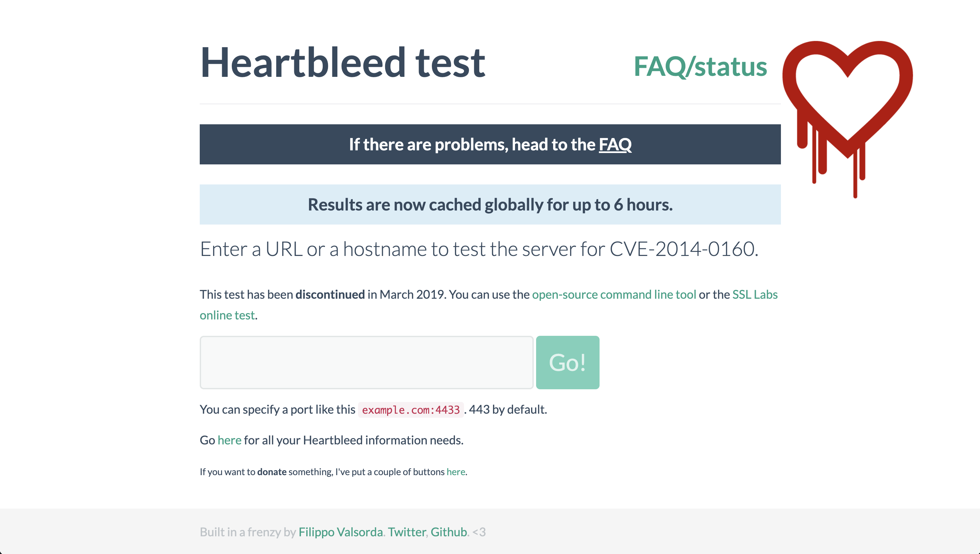Image resolution: width=980 pixels, height=554 pixels.
Task: Open the Github link in footer
Action: click(449, 532)
